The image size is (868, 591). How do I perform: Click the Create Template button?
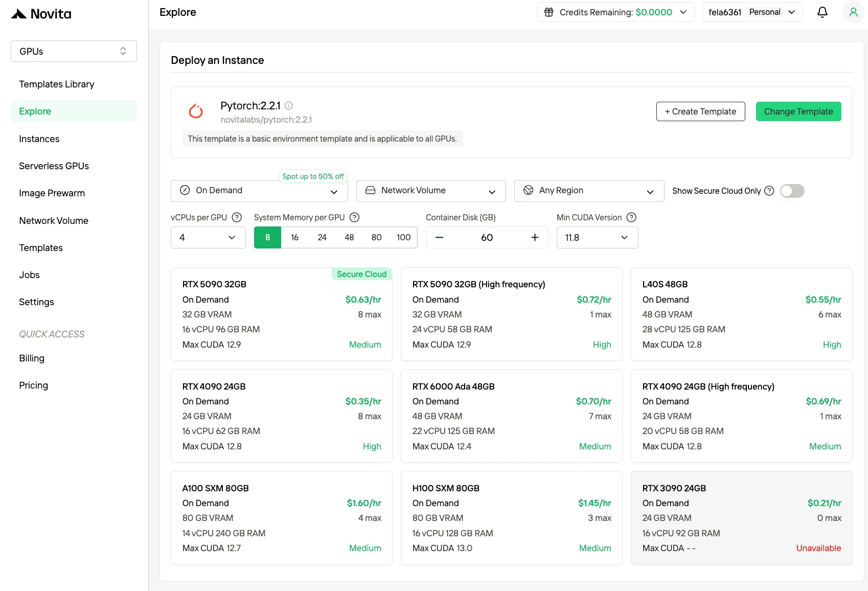point(700,111)
